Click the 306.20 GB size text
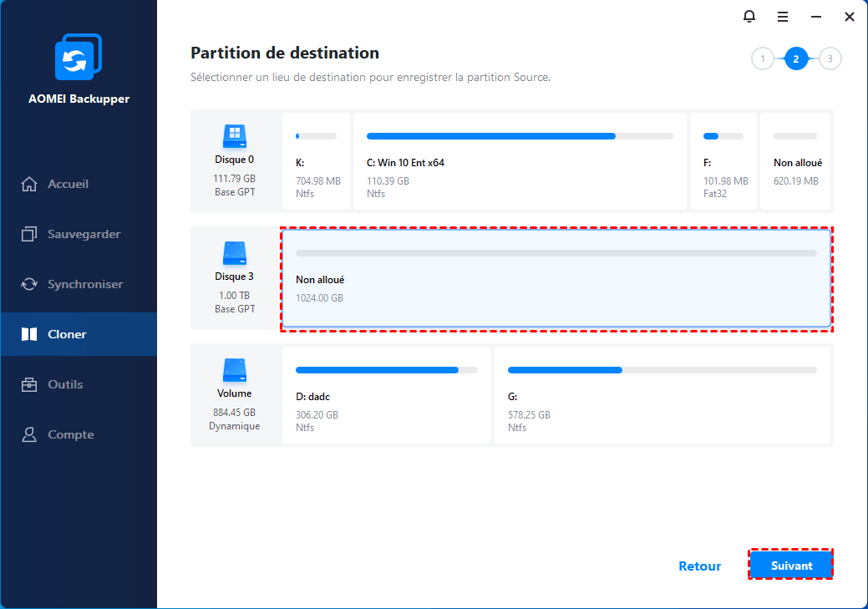 tap(317, 414)
